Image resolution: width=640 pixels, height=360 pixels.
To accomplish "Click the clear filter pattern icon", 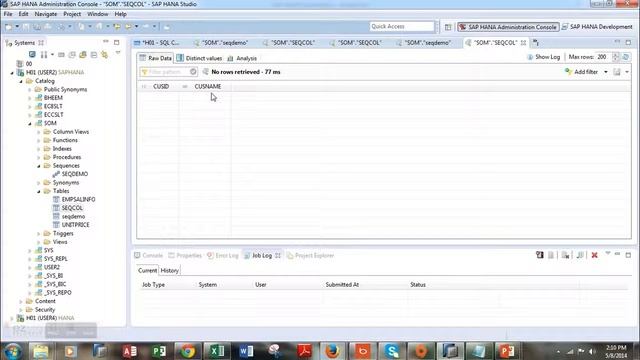I will (193, 72).
